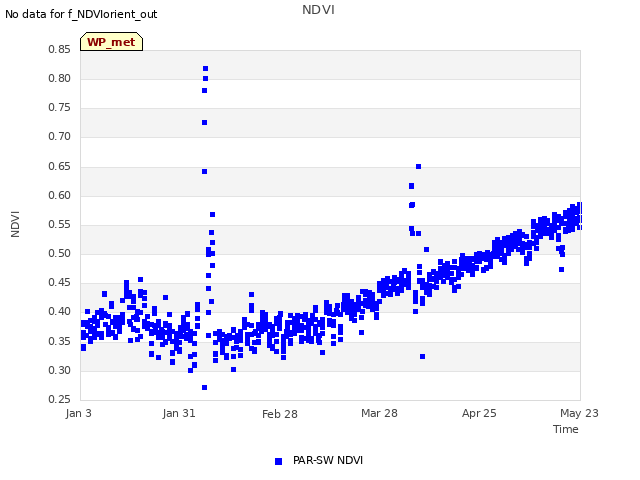Image resolution: width=640 pixels, height=480 pixels.
Task: Click the 0.25 y-axis tick label
Action: [x=60, y=399]
